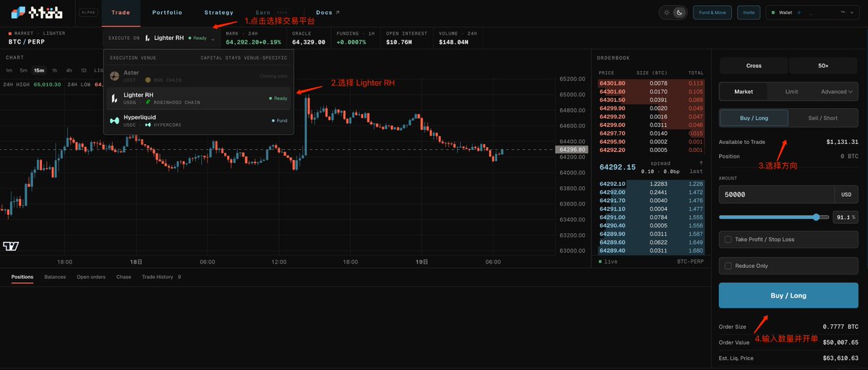Open the Execute On venue dropdown
This screenshot has height=370, width=868.
[161, 38]
